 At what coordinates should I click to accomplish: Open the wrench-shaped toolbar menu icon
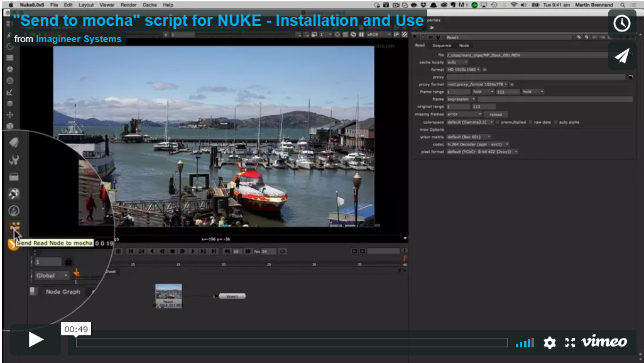(x=14, y=160)
